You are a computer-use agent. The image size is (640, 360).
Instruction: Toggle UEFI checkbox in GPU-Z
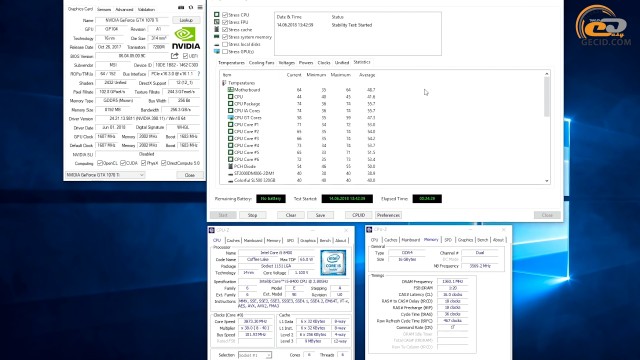coord(185,56)
